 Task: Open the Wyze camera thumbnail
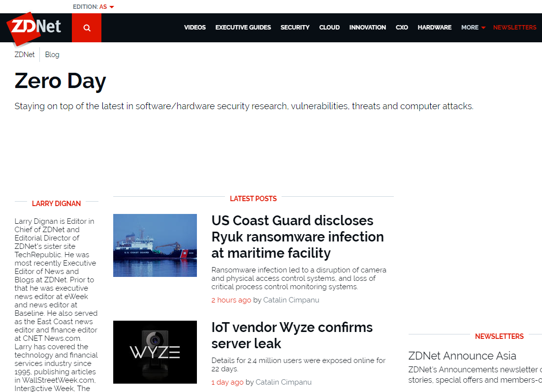pyautogui.click(x=155, y=352)
